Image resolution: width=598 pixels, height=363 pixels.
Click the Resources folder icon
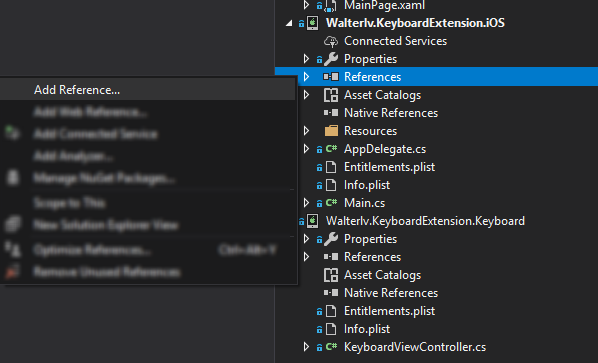331,131
